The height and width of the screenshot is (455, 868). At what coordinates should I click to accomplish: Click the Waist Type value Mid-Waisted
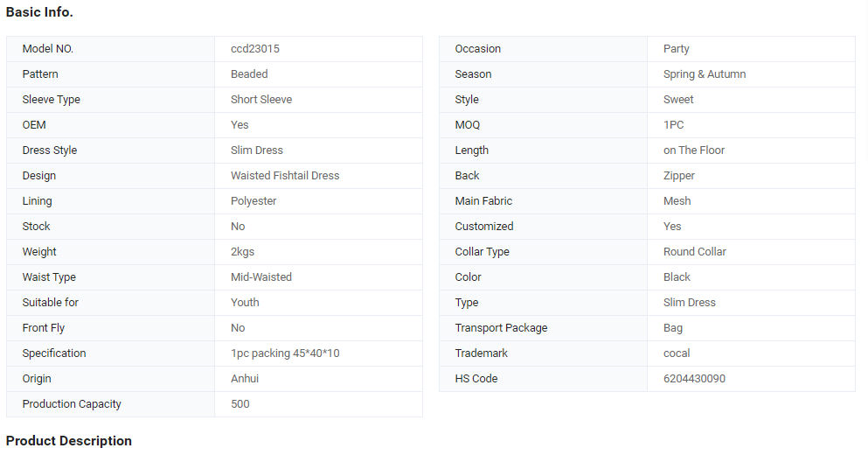coord(260,277)
